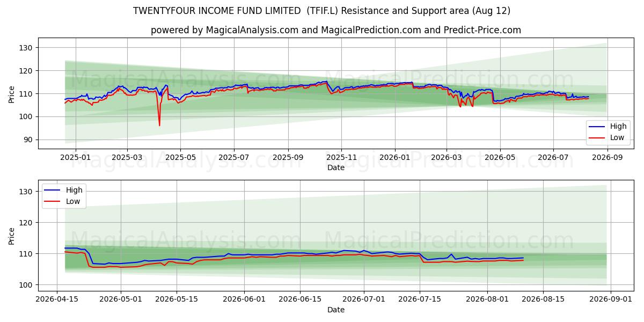
Task: Click the top chart x-axis label 2025-05
Action: coord(180,158)
